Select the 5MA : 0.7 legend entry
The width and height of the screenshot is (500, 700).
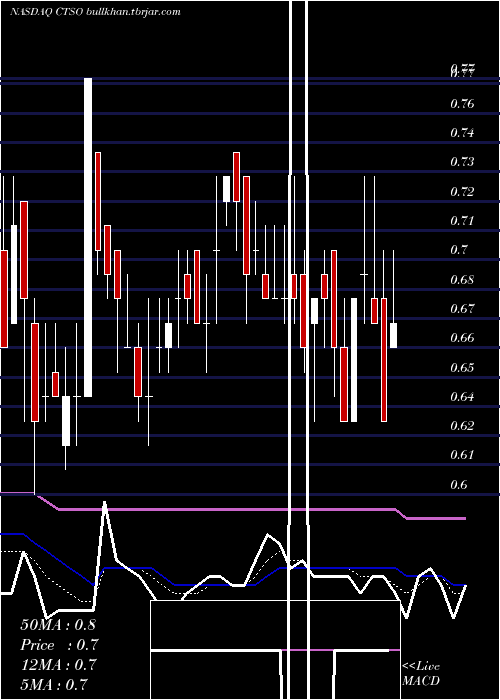54,685
